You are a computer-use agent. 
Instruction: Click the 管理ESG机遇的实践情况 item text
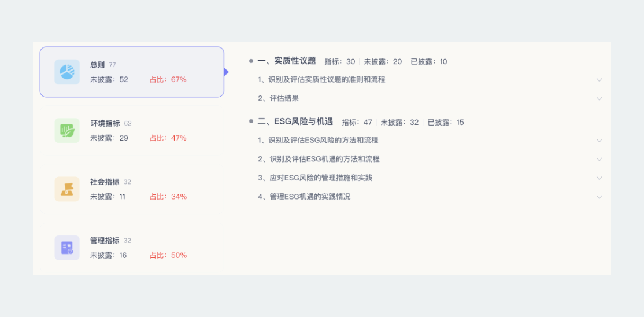pyautogui.click(x=304, y=197)
